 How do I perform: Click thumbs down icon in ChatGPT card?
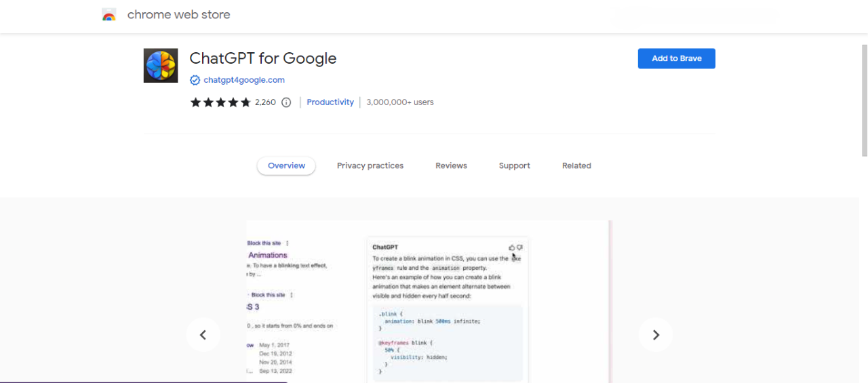[x=520, y=247]
